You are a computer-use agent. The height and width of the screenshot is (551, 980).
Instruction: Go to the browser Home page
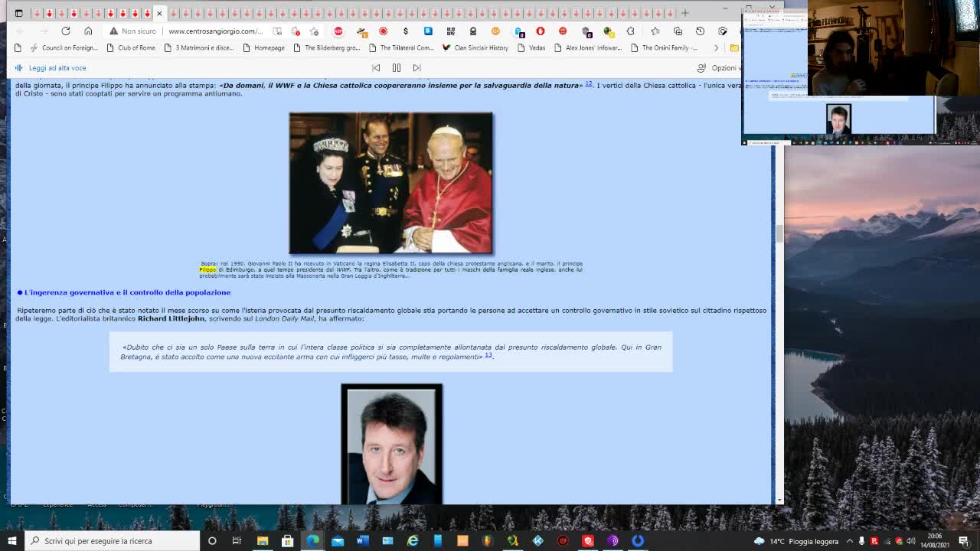pos(88,31)
